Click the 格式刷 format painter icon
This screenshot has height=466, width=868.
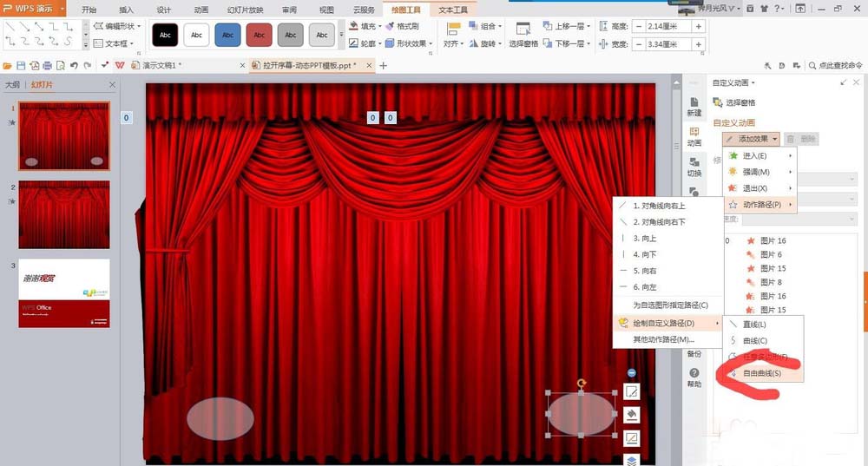[402, 27]
